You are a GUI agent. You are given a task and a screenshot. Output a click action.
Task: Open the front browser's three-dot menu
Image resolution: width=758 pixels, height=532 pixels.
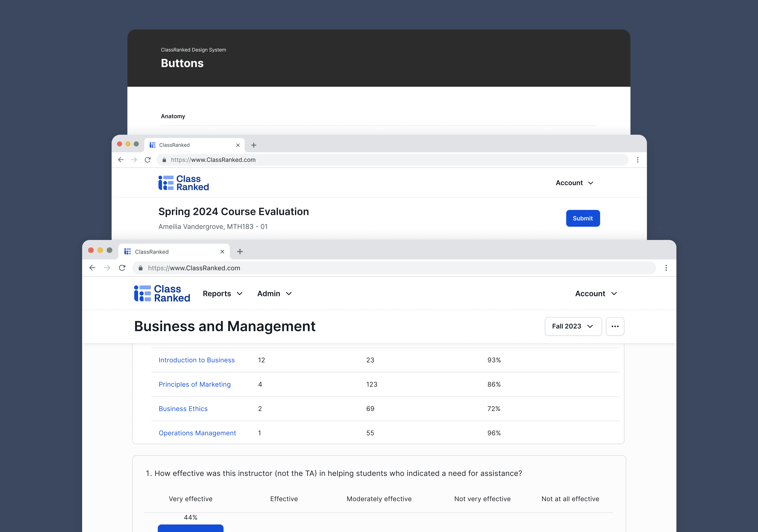(666, 268)
